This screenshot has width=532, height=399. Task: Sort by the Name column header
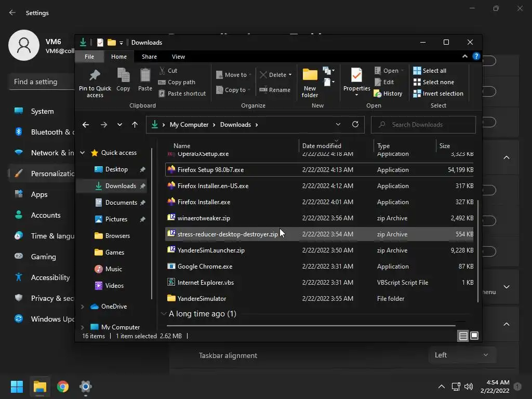pos(182,145)
